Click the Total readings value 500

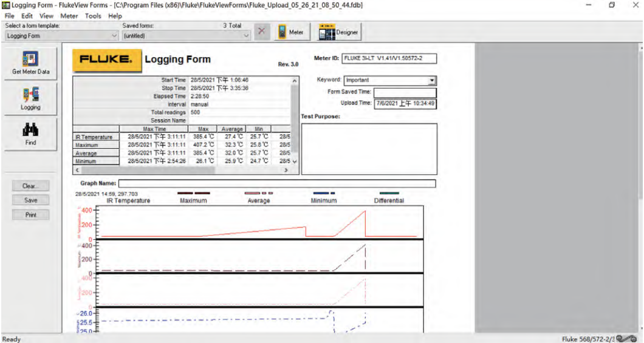pos(196,112)
